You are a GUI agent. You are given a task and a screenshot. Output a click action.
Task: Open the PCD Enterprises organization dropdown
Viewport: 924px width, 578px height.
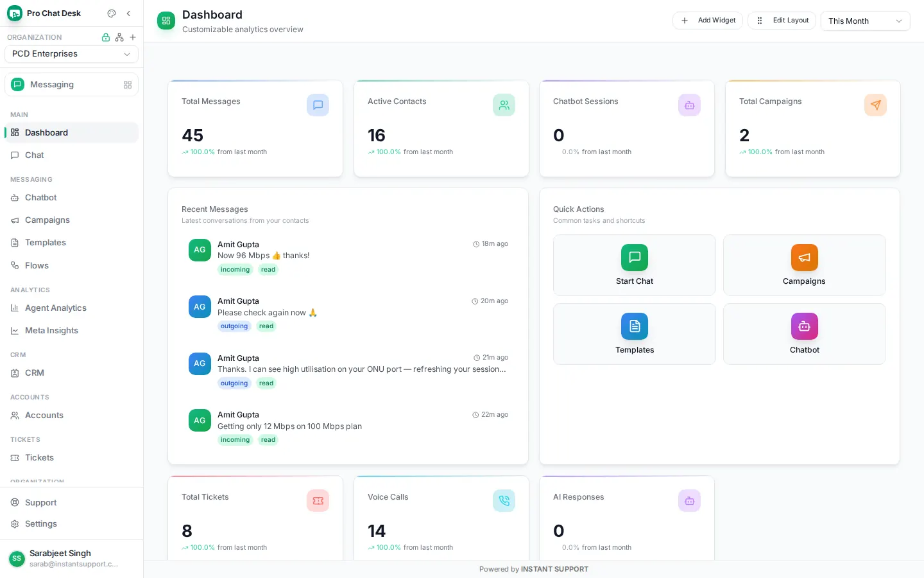pos(71,54)
